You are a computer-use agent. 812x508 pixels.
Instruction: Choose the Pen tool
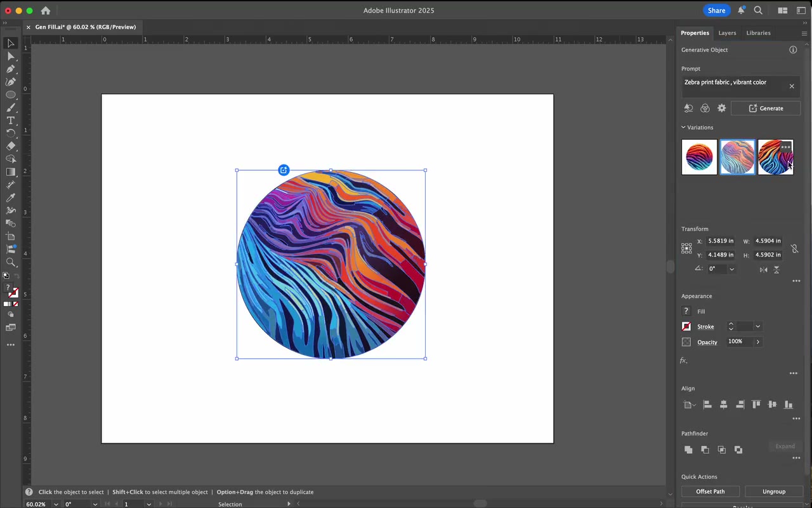11,69
